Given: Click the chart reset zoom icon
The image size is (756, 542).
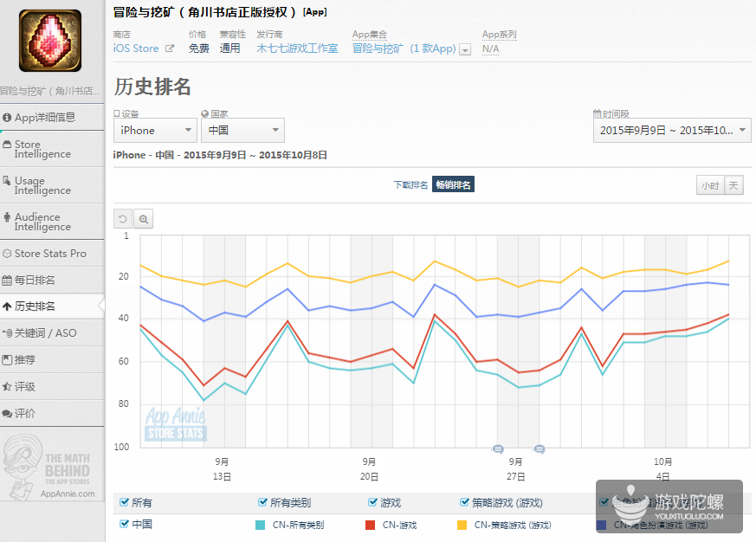Looking at the screenshot, I should [x=124, y=219].
